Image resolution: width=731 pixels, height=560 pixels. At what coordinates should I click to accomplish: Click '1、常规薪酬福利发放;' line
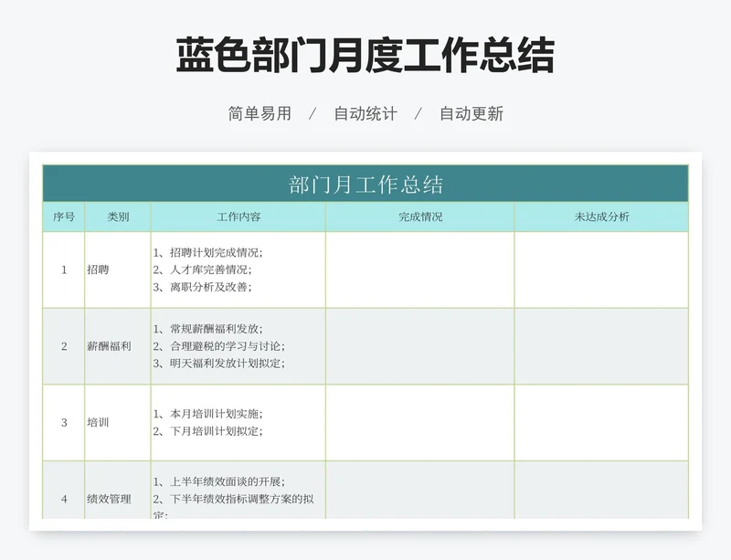pyautogui.click(x=208, y=329)
